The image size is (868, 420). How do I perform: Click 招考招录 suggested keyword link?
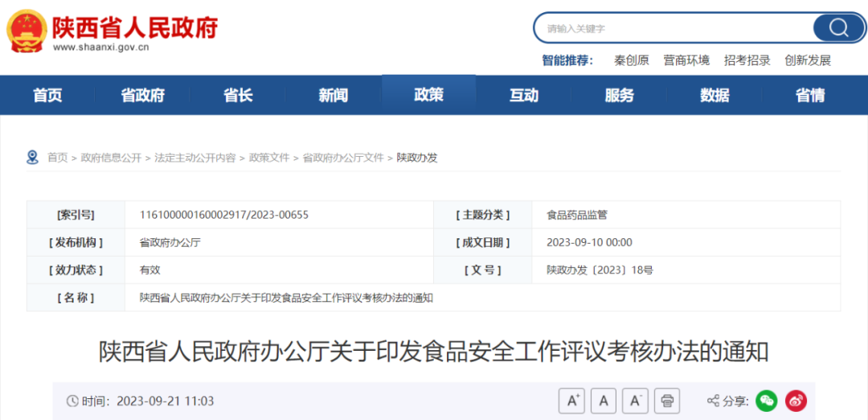(x=747, y=60)
